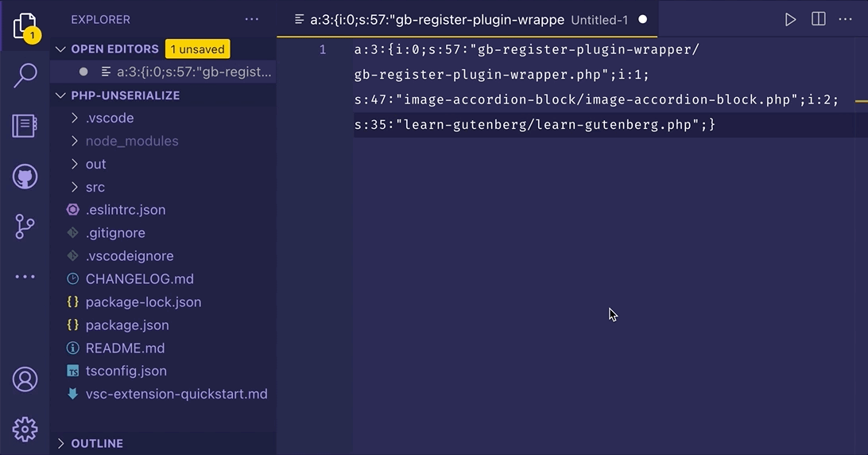868x455 pixels.
Task: Run the file with the play icon
Action: 790,20
